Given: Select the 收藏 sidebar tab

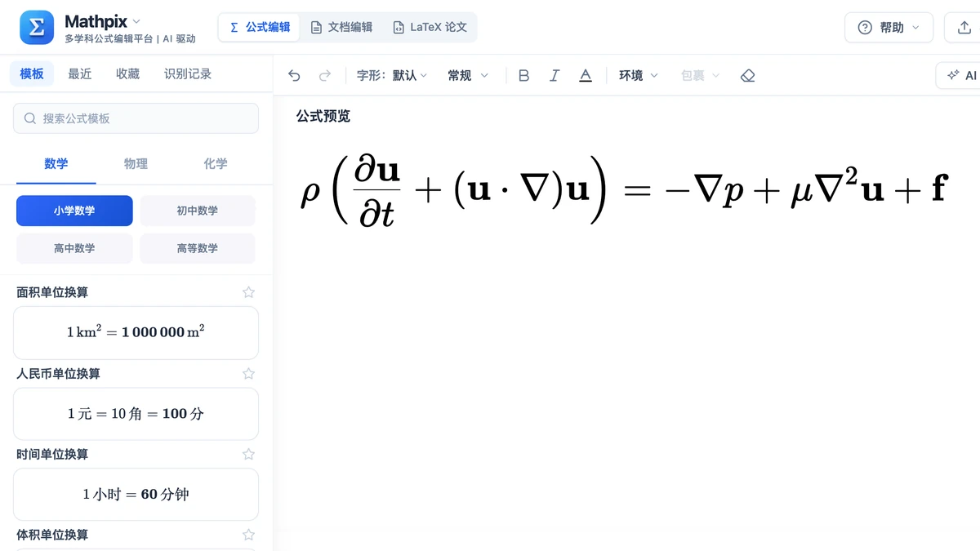Looking at the screenshot, I should 127,73.
